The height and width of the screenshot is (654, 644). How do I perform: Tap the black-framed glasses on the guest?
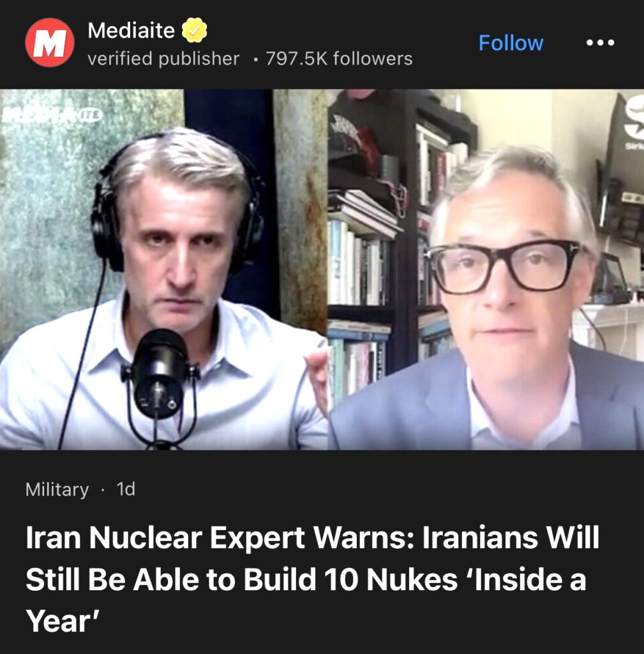[503, 266]
